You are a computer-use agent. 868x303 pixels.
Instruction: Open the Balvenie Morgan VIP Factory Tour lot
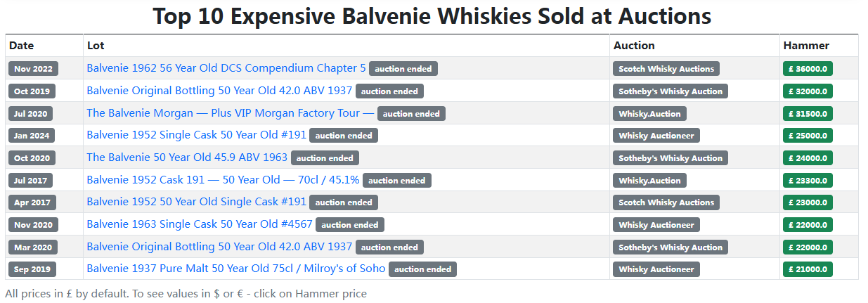tap(230, 113)
